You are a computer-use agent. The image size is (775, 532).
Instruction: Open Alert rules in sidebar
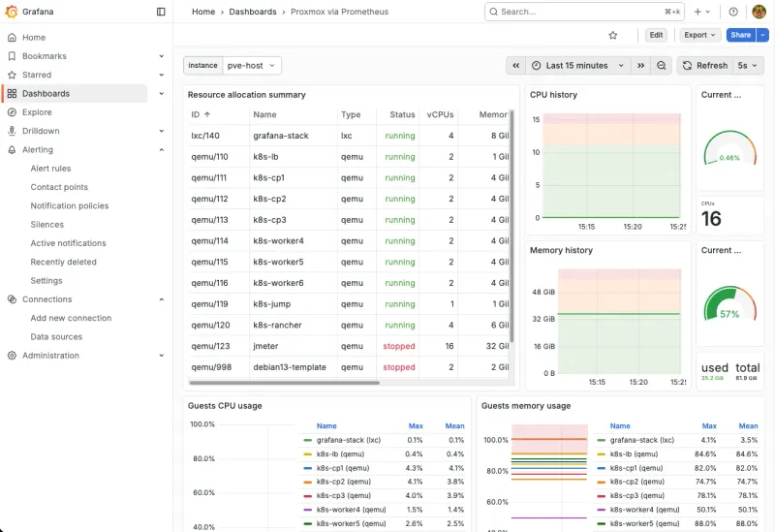51,169
